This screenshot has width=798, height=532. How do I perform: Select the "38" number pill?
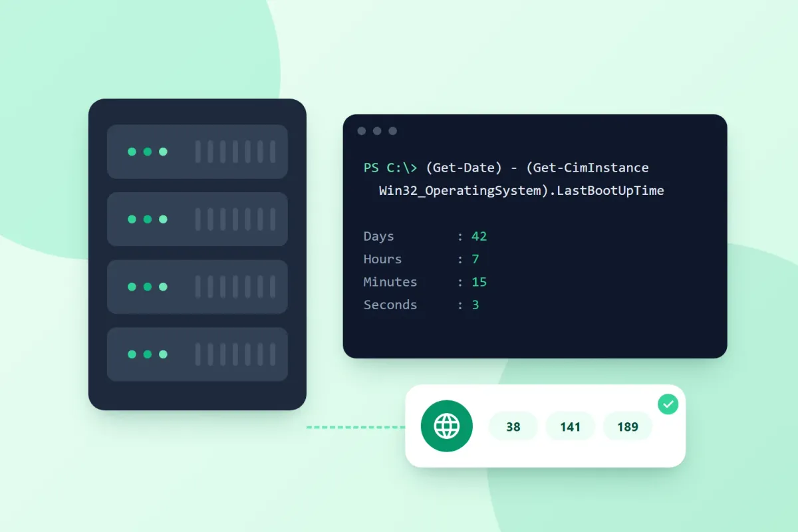pos(513,426)
